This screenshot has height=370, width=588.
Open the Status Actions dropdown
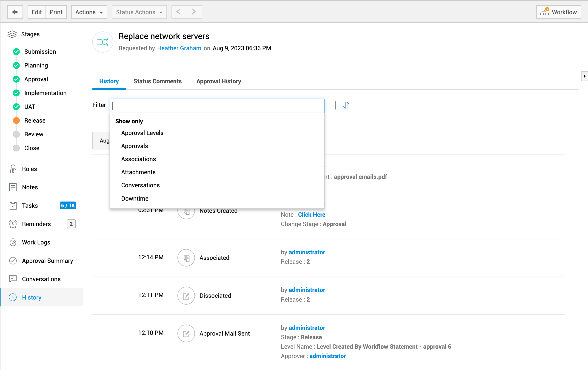pos(139,12)
